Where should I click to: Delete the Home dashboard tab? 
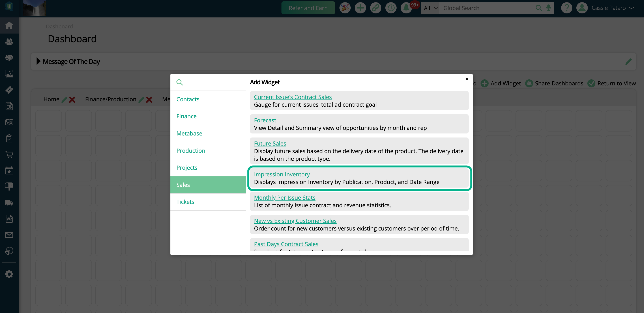pos(72,99)
